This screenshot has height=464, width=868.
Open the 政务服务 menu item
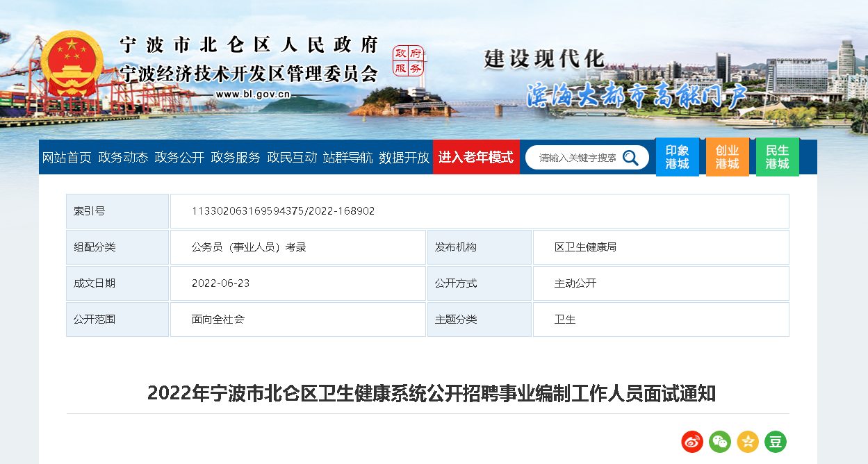point(236,158)
